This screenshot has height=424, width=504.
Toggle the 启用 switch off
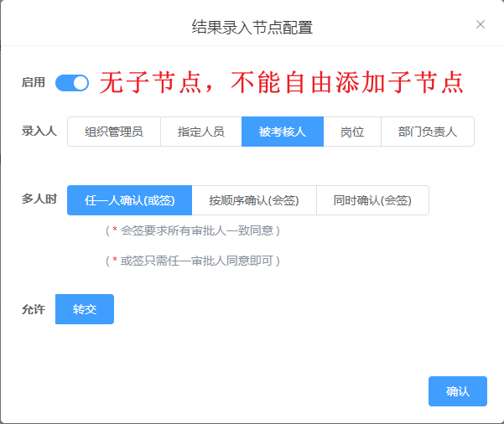72,82
